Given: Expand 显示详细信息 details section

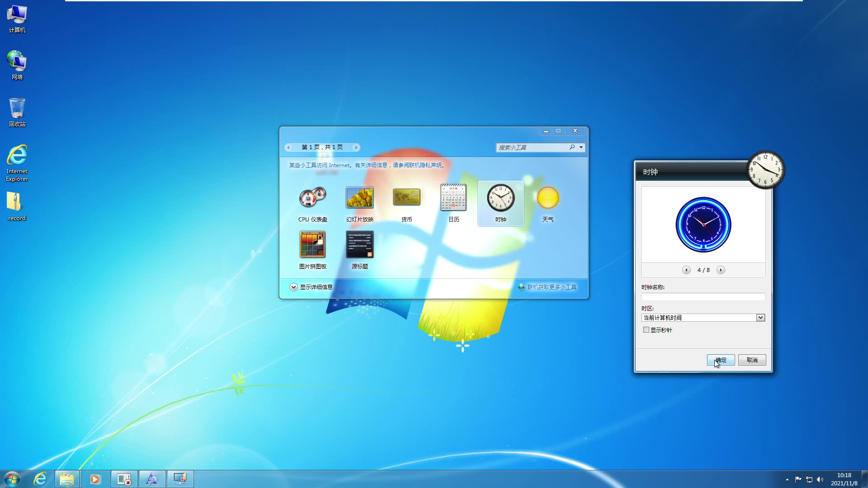Looking at the screenshot, I should [x=293, y=287].
